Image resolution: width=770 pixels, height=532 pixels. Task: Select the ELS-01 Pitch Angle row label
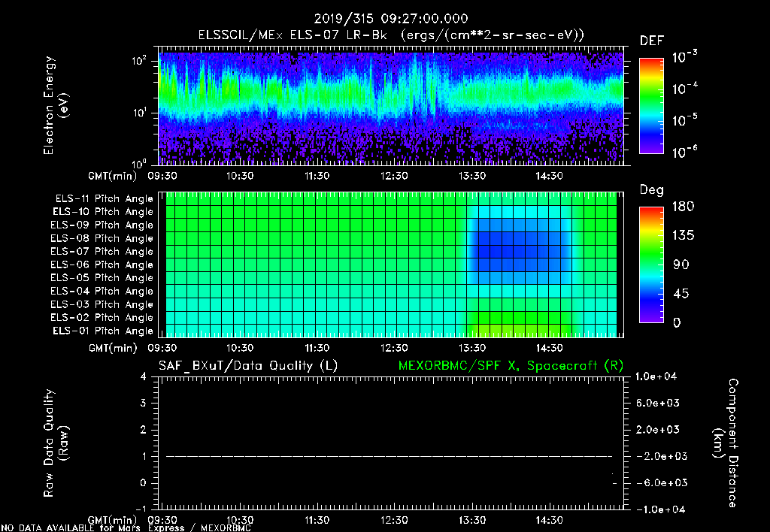[x=103, y=331]
